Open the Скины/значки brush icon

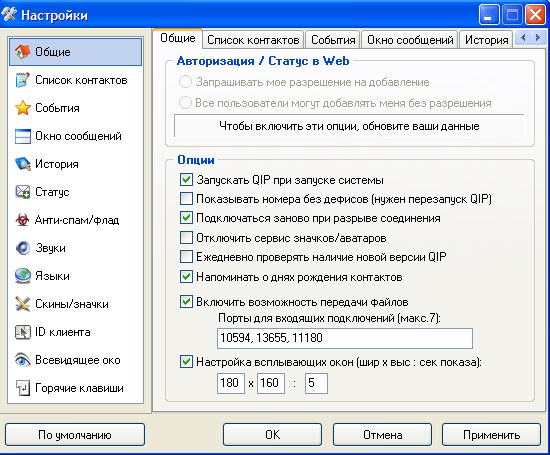pos(22,304)
